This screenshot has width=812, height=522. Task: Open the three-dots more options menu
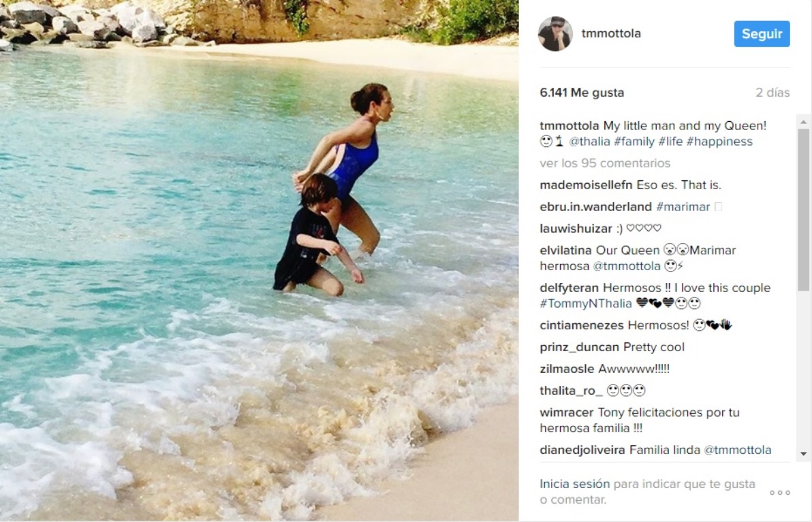point(780,493)
